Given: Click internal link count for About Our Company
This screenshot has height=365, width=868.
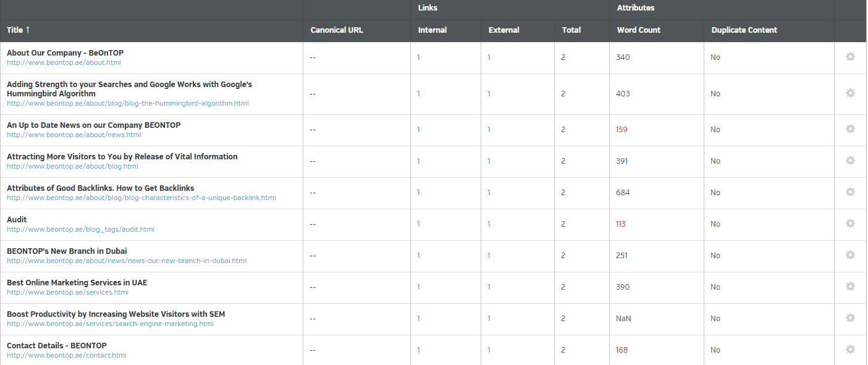Looking at the screenshot, I should [418, 57].
